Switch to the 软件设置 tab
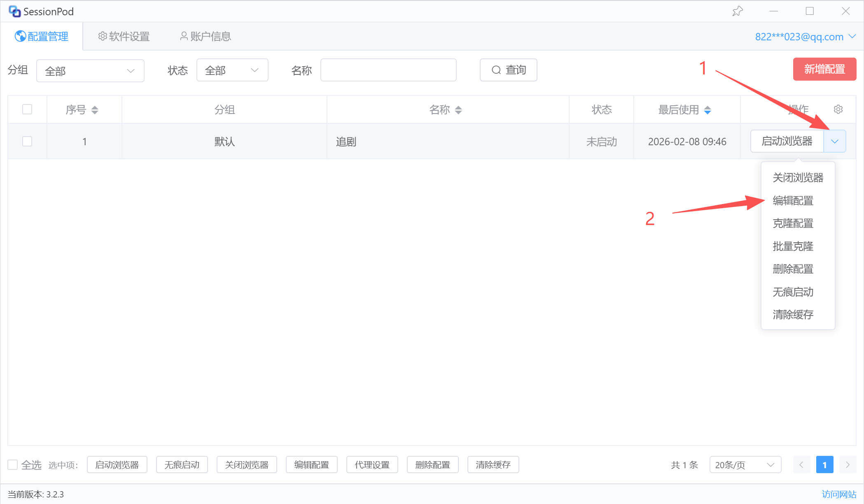This screenshot has height=504, width=864. pos(124,37)
